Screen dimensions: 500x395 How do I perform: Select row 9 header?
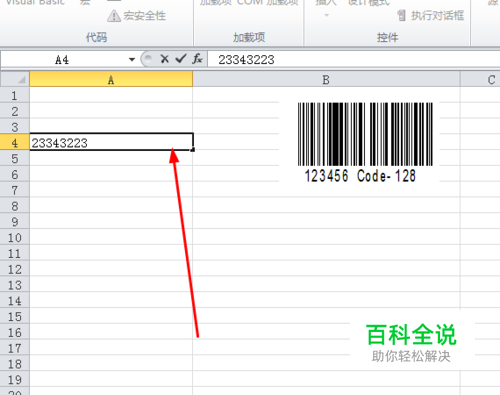[x=15, y=222]
